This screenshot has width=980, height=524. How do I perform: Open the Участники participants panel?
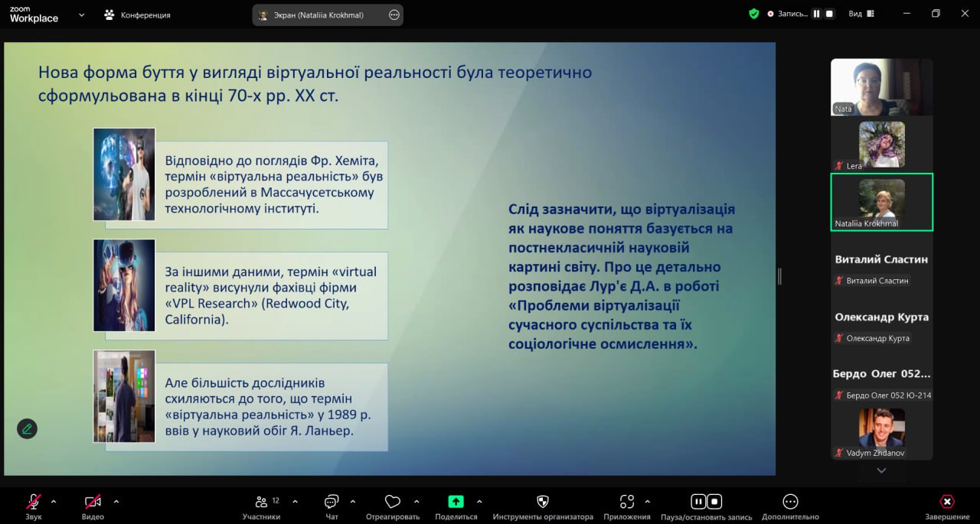(x=261, y=502)
